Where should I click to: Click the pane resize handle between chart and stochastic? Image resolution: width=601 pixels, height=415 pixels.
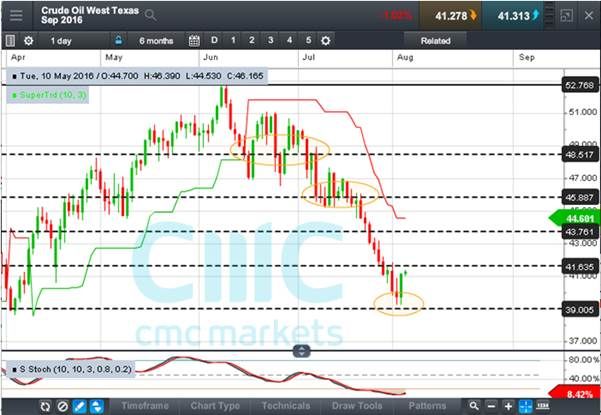[301, 351]
